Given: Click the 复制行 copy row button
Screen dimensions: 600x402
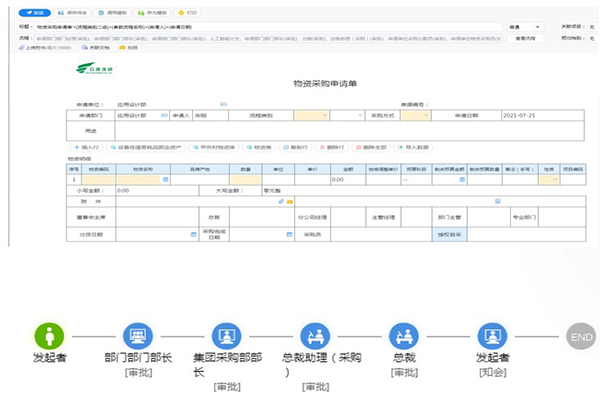Looking at the screenshot, I should [295, 147].
